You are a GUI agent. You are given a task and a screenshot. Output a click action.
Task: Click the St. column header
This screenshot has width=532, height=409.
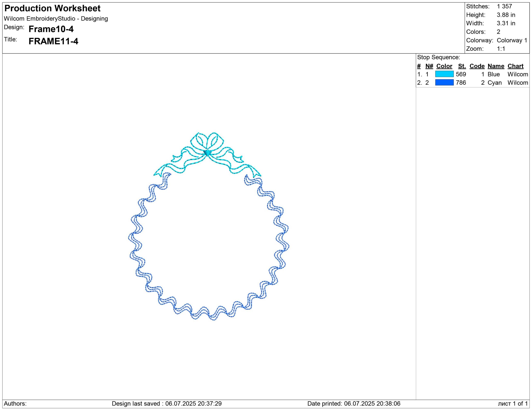point(462,66)
